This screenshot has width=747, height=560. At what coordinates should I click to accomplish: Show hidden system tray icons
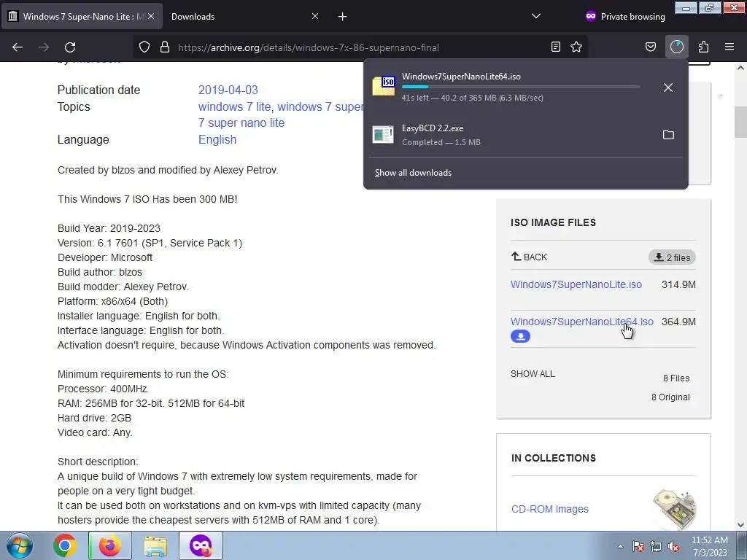(x=620, y=546)
